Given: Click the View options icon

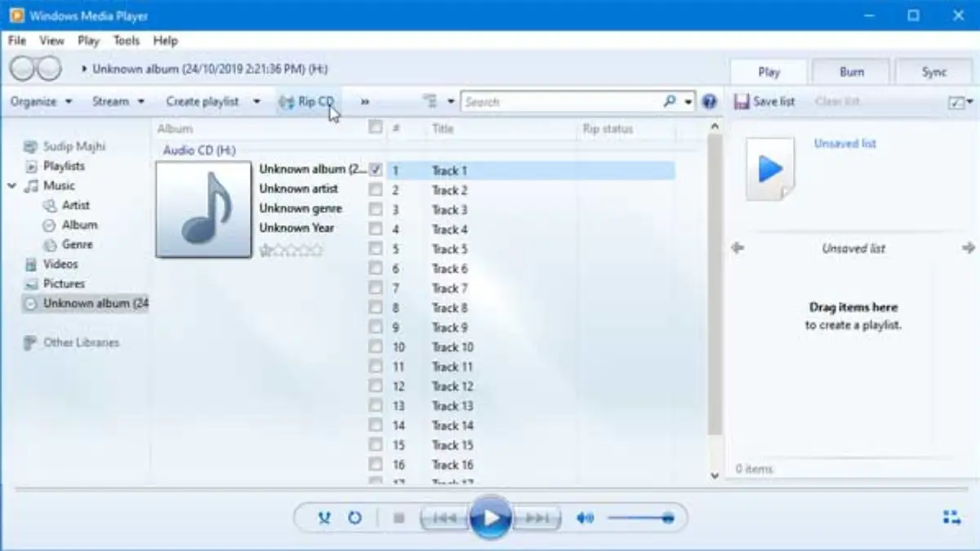Looking at the screenshot, I should pos(430,102).
